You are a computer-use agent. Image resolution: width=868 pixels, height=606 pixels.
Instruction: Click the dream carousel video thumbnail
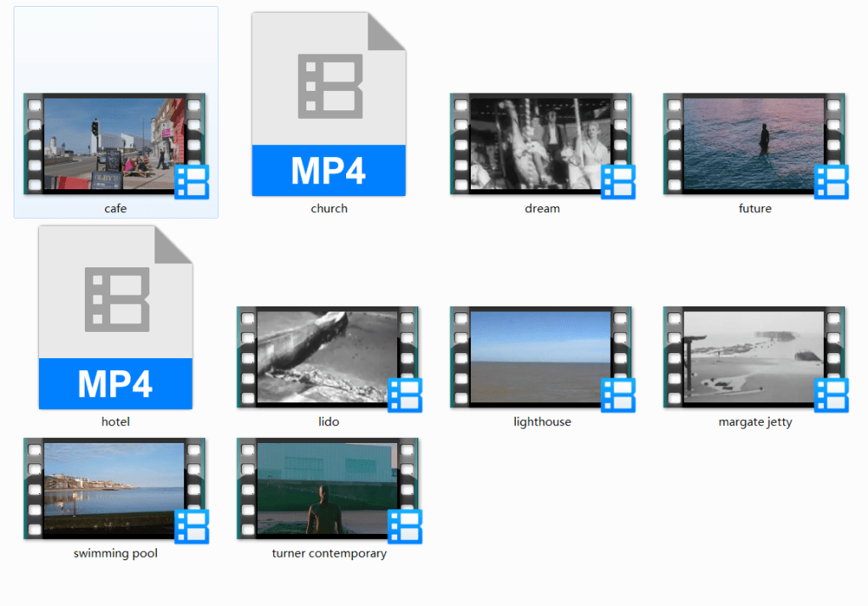point(541,143)
